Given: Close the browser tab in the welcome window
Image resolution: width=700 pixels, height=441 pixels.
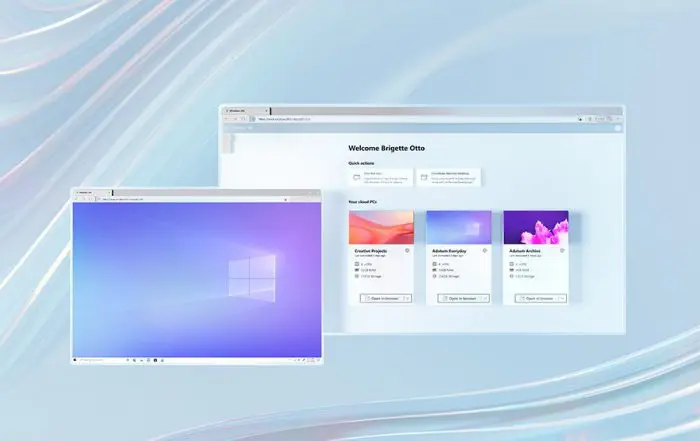Looking at the screenshot, I should coord(267,111).
